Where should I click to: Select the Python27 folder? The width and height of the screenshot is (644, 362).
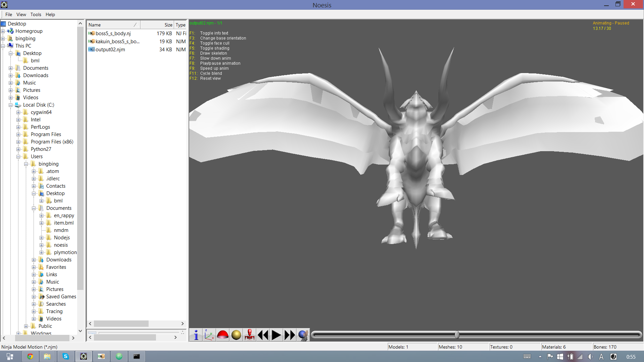coord(41,149)
